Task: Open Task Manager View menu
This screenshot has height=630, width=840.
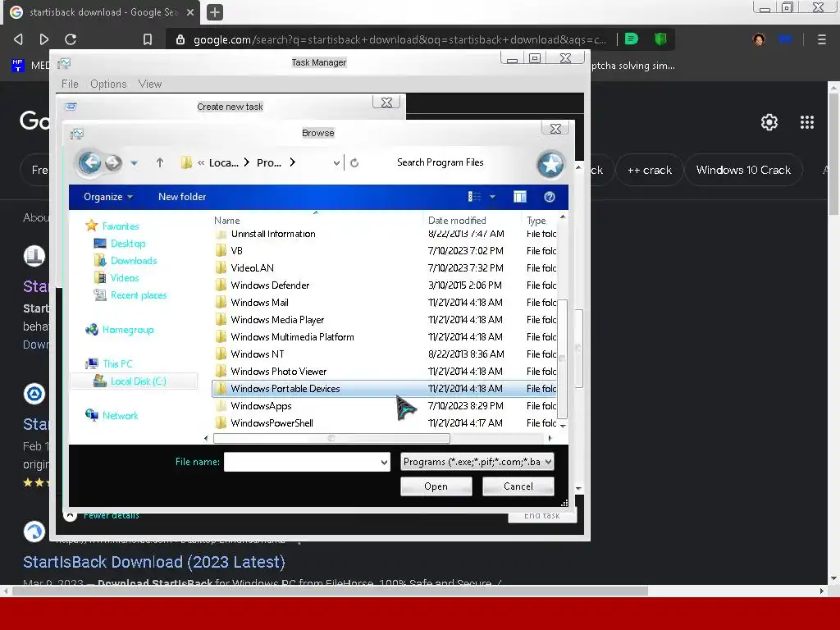Action: 149,84
